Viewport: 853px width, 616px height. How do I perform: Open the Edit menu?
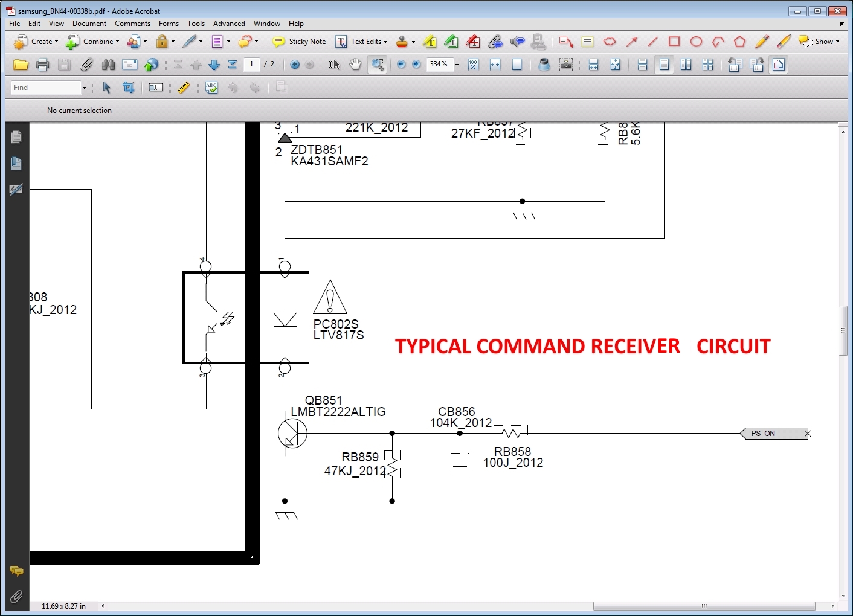[x=34, y=24]
